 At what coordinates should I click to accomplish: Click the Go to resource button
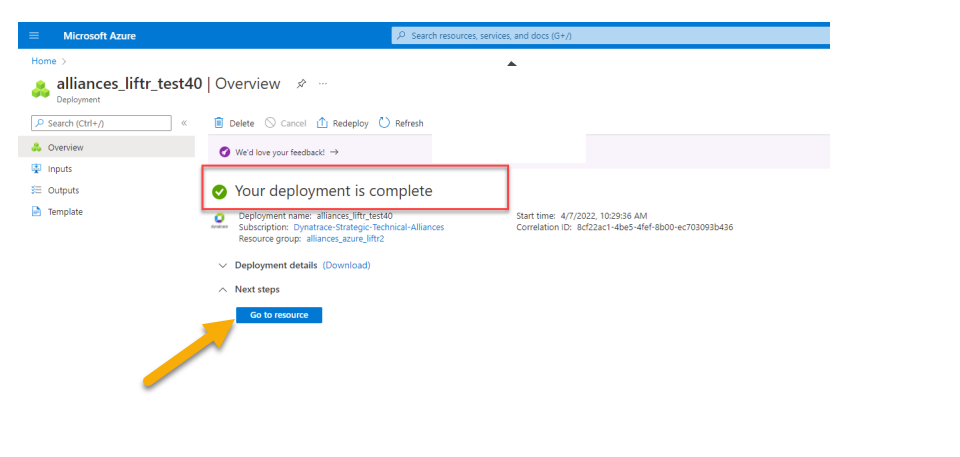[x=279, y=315]
